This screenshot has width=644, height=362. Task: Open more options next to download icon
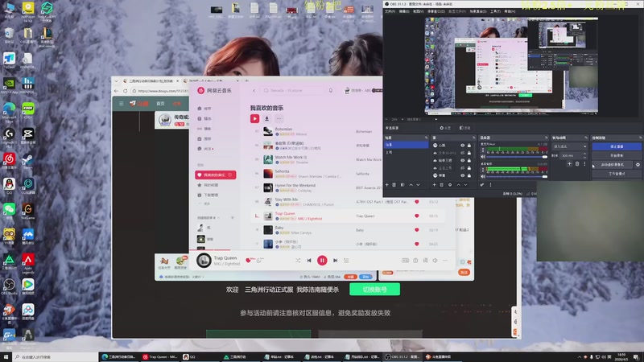coord(279,118)
